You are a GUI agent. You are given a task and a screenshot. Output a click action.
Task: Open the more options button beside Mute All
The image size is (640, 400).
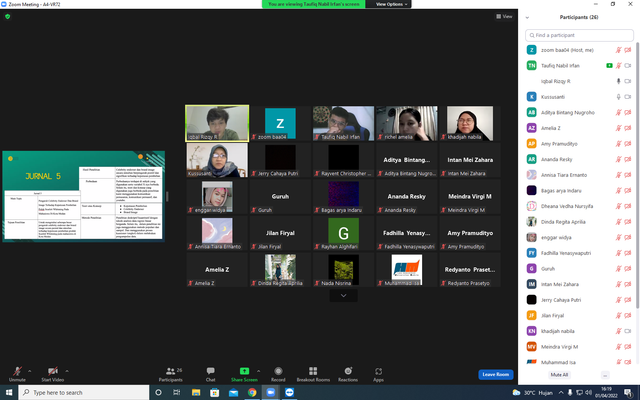click(x=605, y=375)
